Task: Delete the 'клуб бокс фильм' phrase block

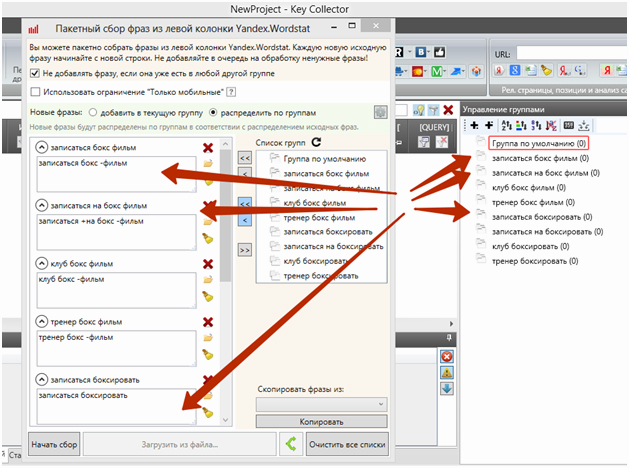Action: (208, 264)
